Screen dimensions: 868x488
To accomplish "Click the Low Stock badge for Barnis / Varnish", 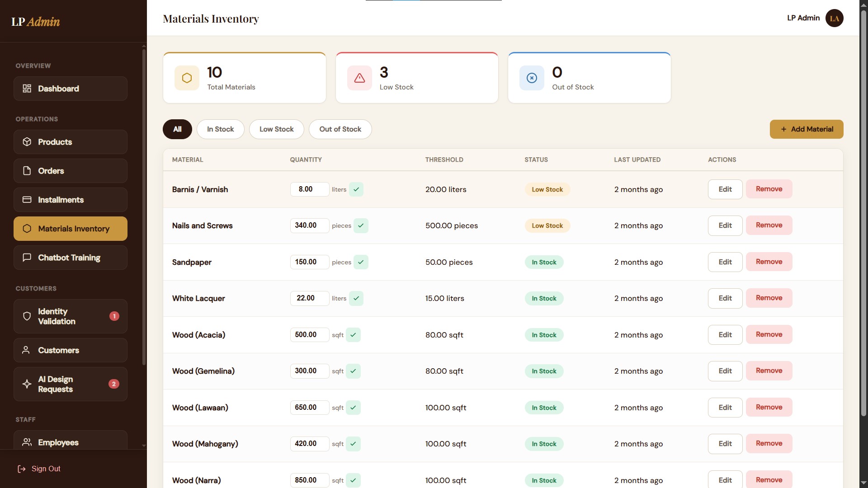I will (547, 189).
